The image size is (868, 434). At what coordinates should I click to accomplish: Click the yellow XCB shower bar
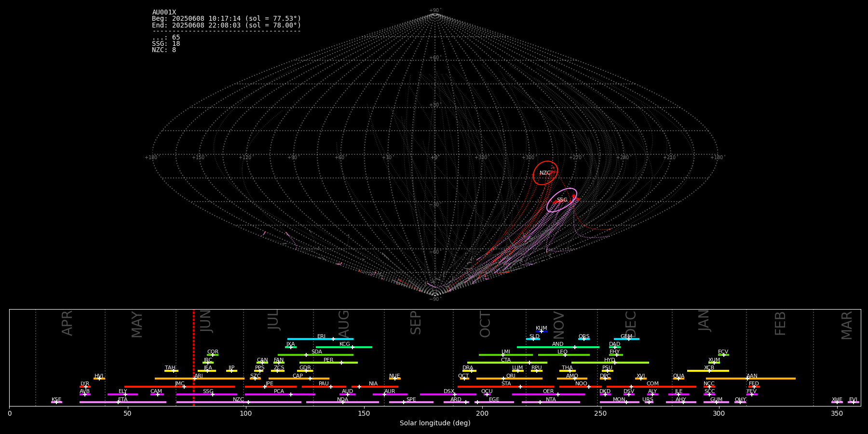pos(708,371)
